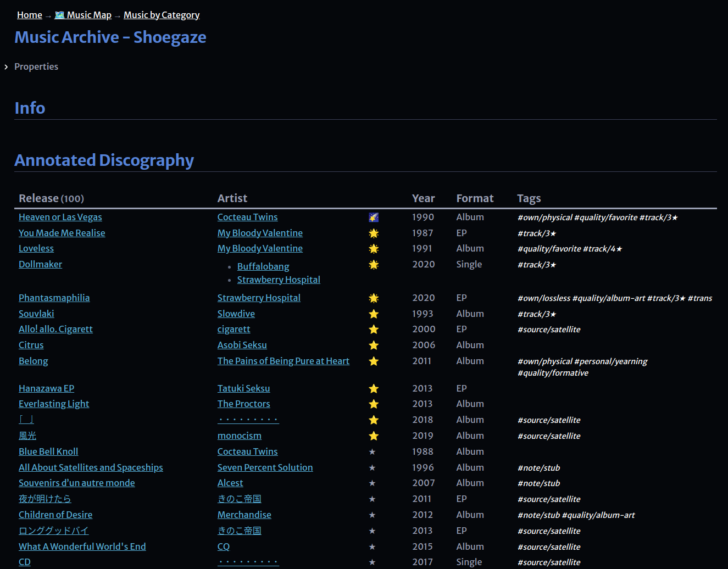Viewport: 728px width, 569px height.
Task: Click small star in 夜が明けたら row
Action: click(372, 499)
